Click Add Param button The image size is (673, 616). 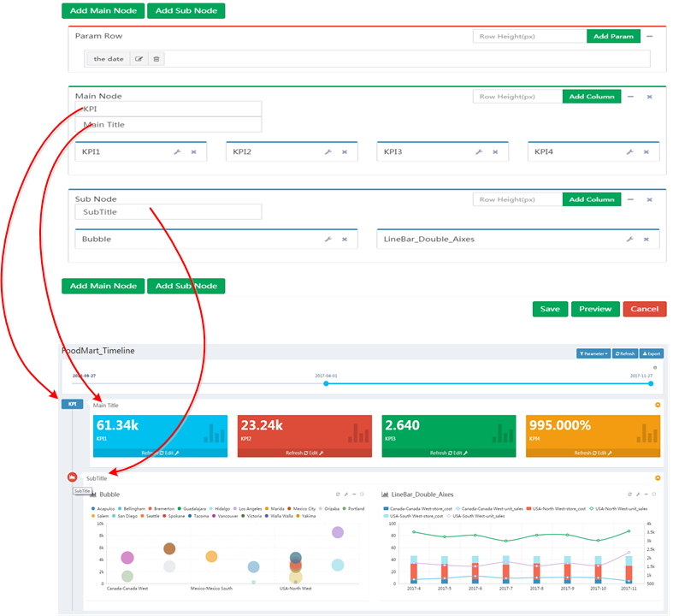tap(613, 37)
